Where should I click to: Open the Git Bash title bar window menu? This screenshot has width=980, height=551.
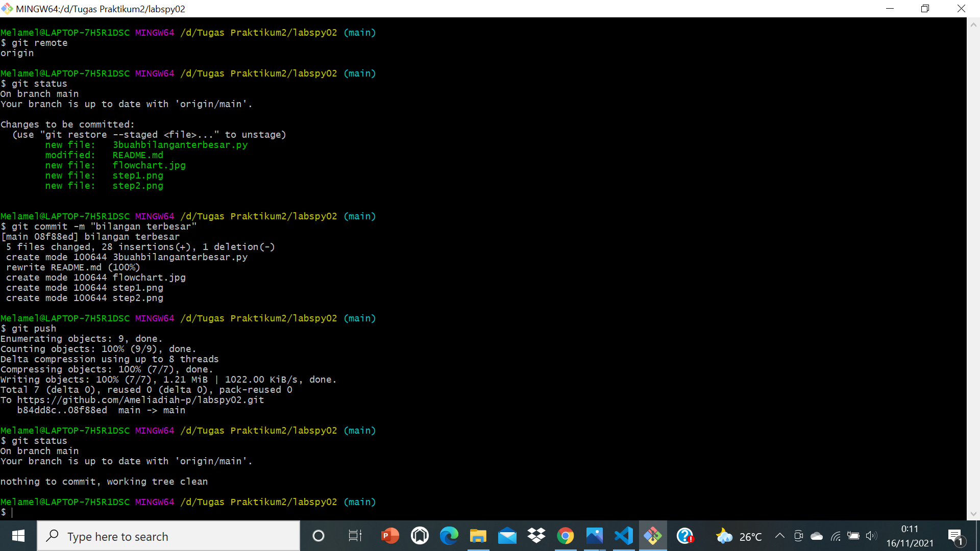[7, 9]
